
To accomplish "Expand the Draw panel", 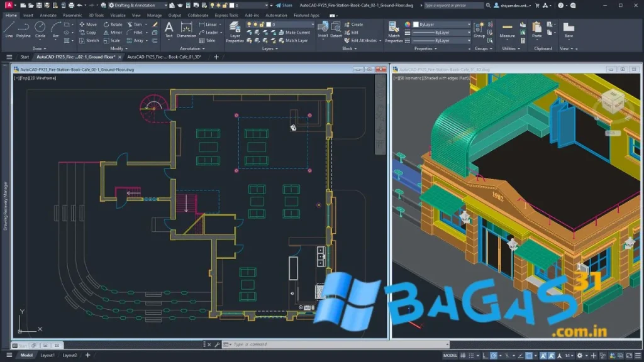I will click(x=39, y=48).
